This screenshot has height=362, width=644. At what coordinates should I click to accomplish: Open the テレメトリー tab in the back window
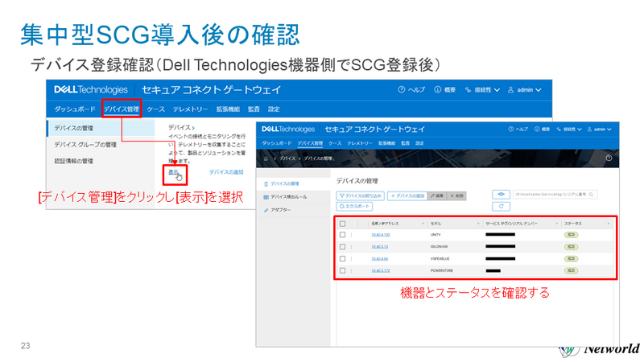coord(190,109)
